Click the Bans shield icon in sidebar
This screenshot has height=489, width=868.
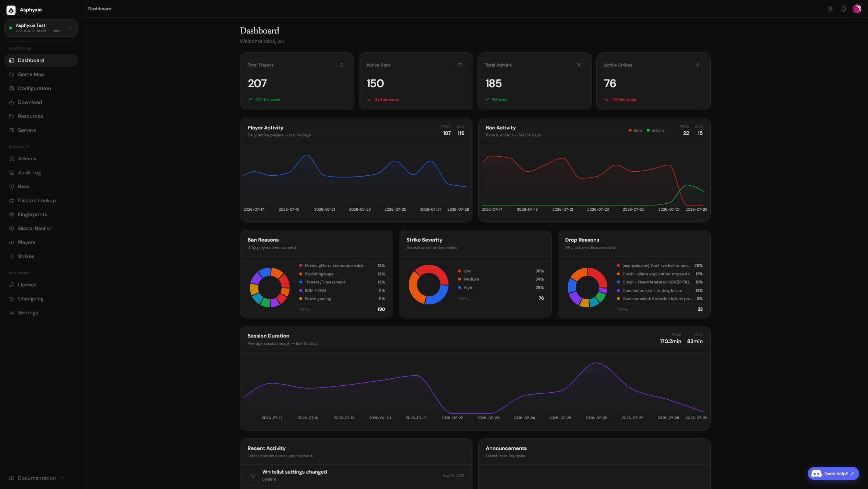tap(11, 186)
